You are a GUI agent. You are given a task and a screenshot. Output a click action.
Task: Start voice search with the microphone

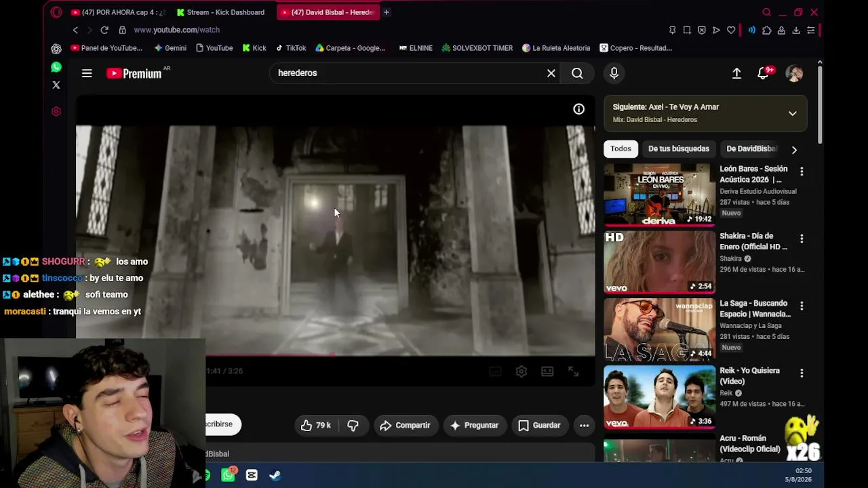[x=614, y=73]
